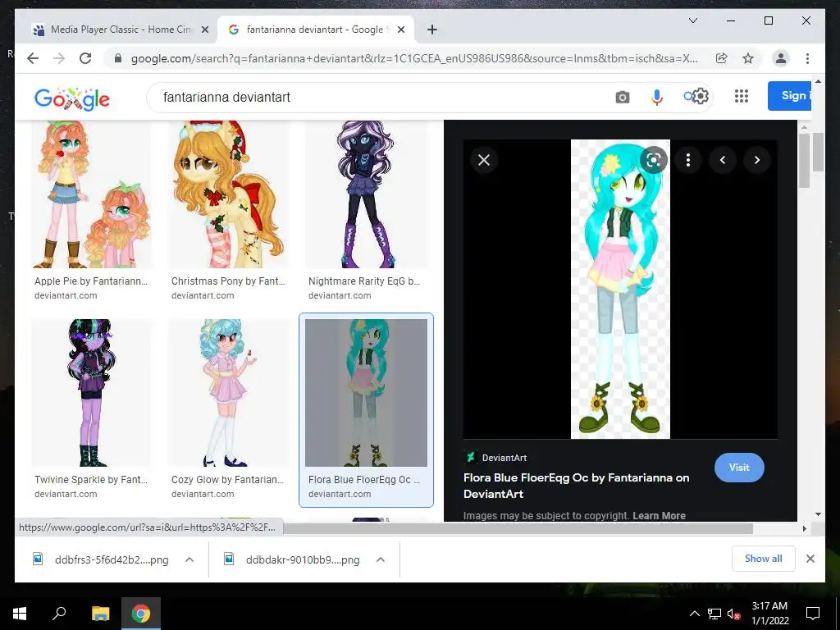Show hidden system tray icons
This screenshot has width=840, height=630.
pos(694,614)
